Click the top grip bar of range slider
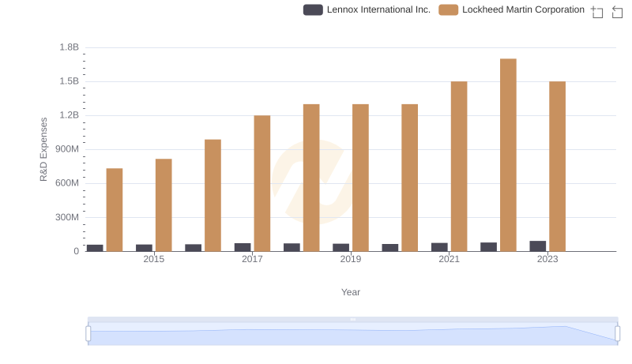Screen dimensions: 632x364 tap(352, 319)
